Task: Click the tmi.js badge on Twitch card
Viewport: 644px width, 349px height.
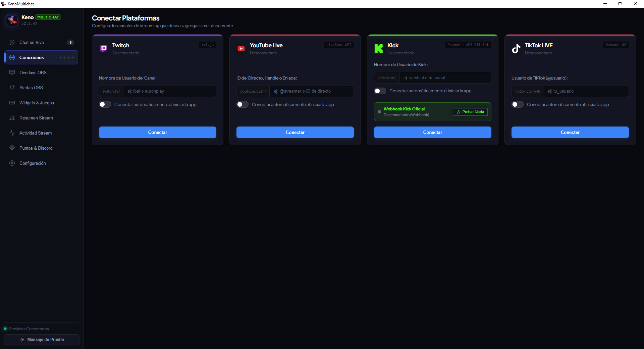Action: [208, 45]
